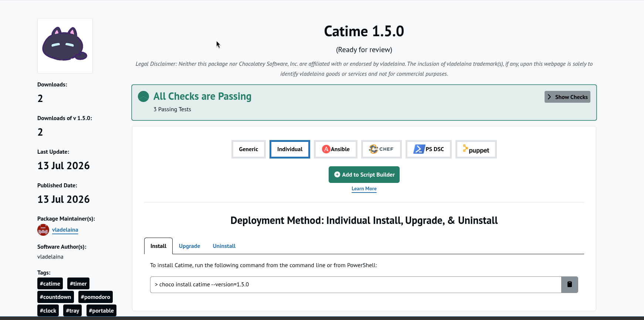Click the green passing checks status icon
This screenshot has height=320, width=644.
(143, 96)
